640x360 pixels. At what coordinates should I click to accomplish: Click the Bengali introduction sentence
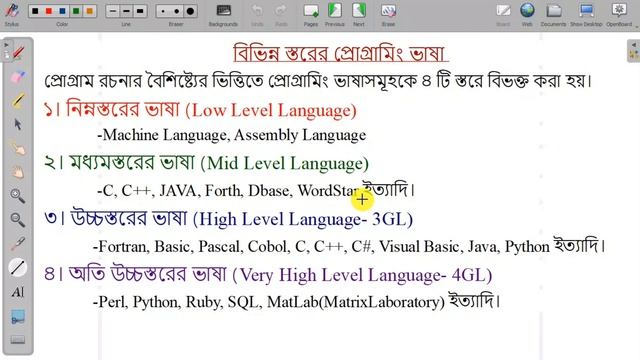318,81
